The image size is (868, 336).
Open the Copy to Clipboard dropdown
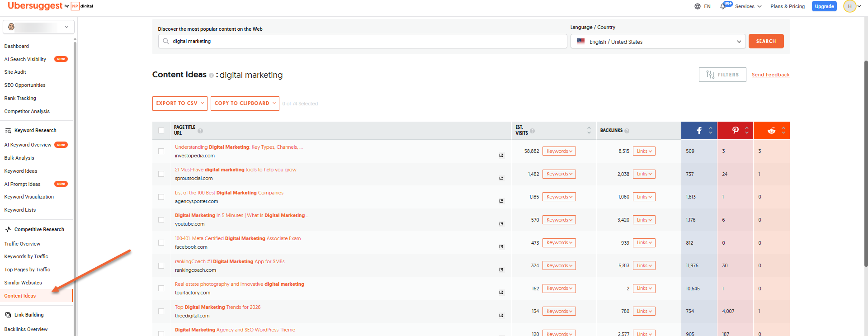point(245,103)
